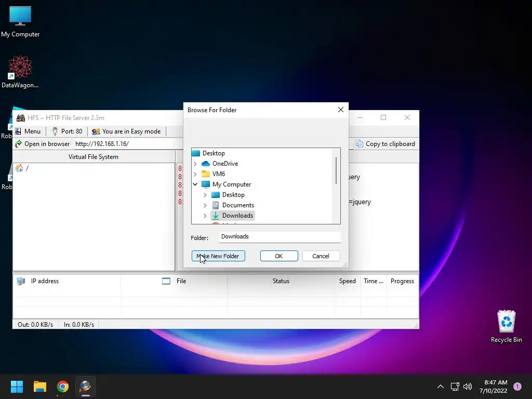Click the Progress column header
532x399 pixels.
pyautogui.click(x=403, y=281)
